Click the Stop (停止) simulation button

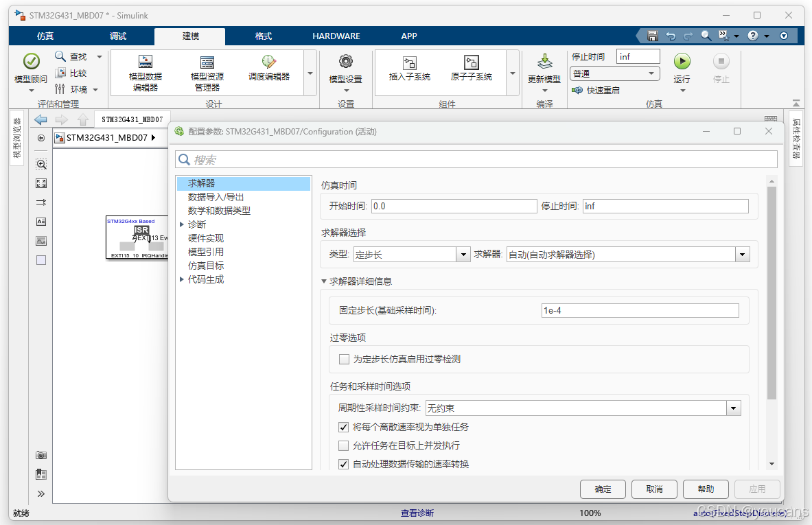[x=721, y=61]
